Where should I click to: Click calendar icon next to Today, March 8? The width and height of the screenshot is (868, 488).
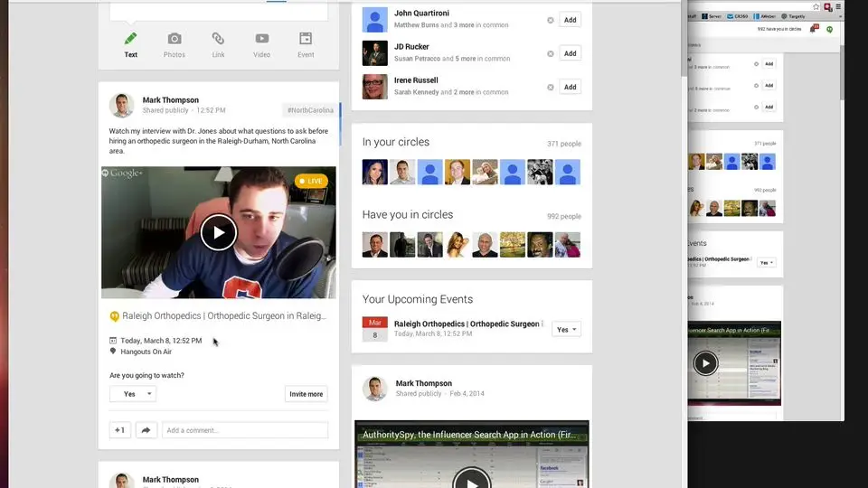pyautogui.click(x=113, y=341)
